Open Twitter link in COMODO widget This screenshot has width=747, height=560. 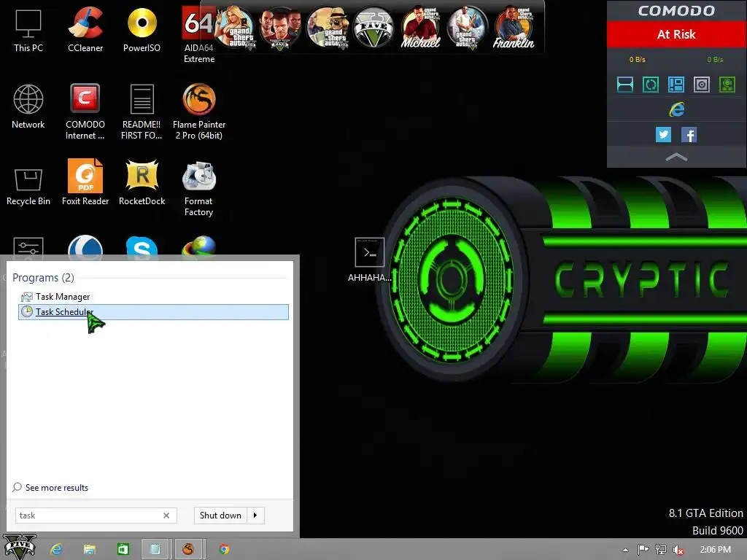click(663, 135)
